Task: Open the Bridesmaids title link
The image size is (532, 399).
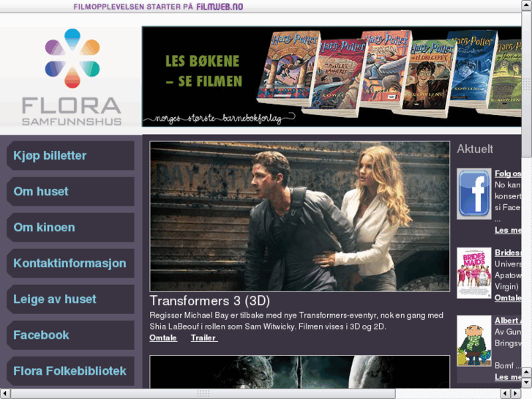Action: point(508,253)
